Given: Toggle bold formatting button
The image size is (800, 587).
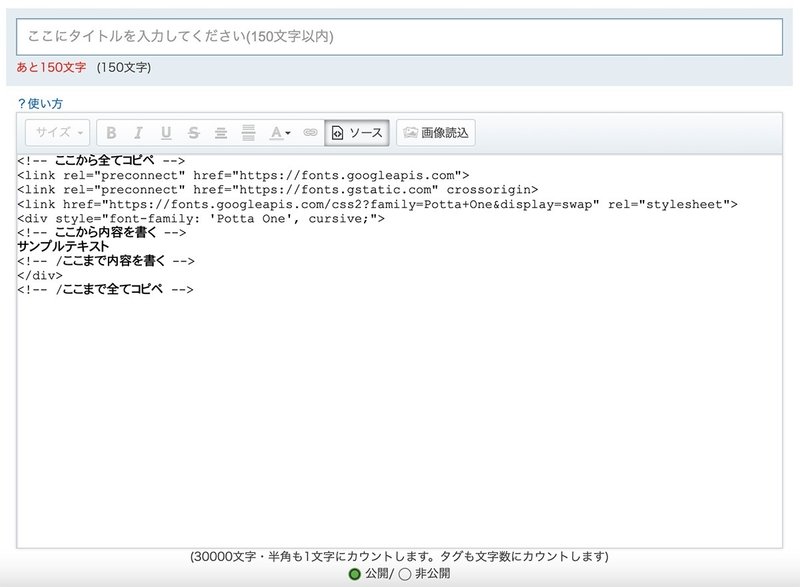Looking at the screenshot, I should click(111, 133).
